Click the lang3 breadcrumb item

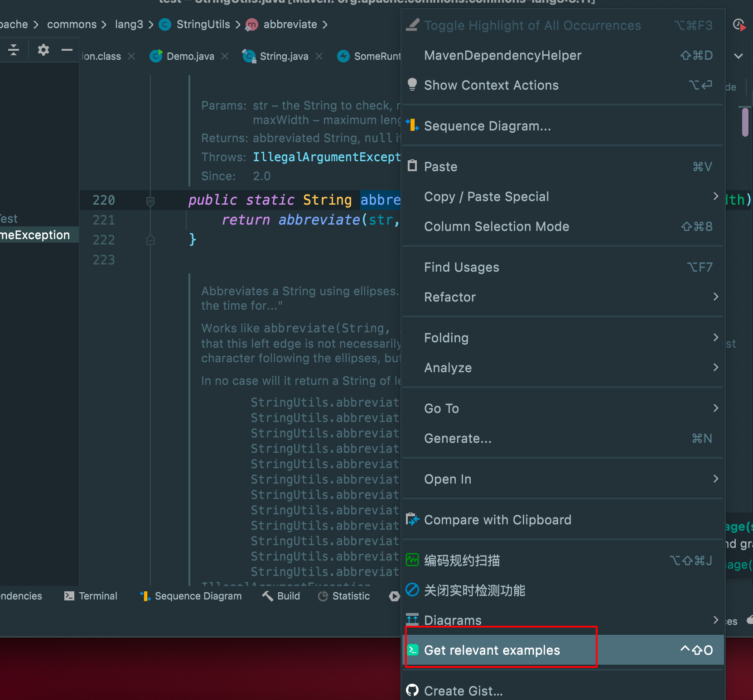(x=129, y=24)
